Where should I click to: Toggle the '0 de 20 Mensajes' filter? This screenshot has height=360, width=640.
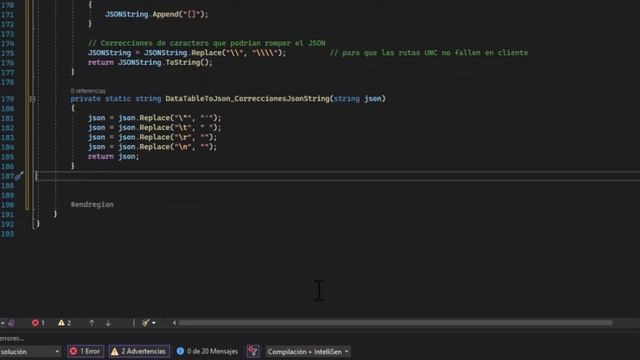click(207, 351)
